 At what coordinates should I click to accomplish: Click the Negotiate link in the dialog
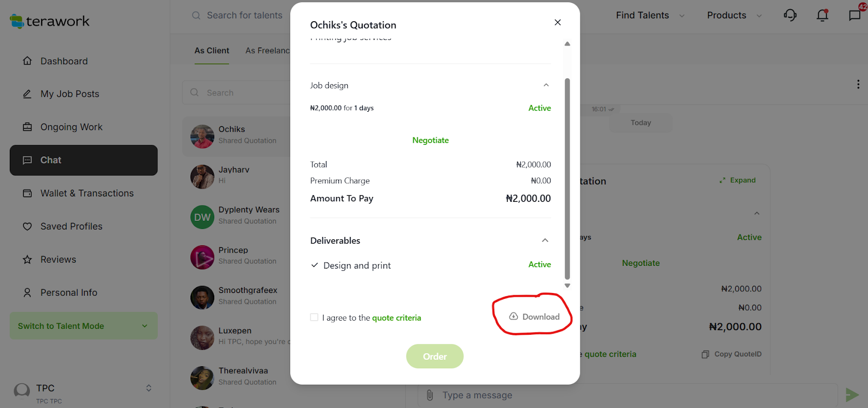430,140
